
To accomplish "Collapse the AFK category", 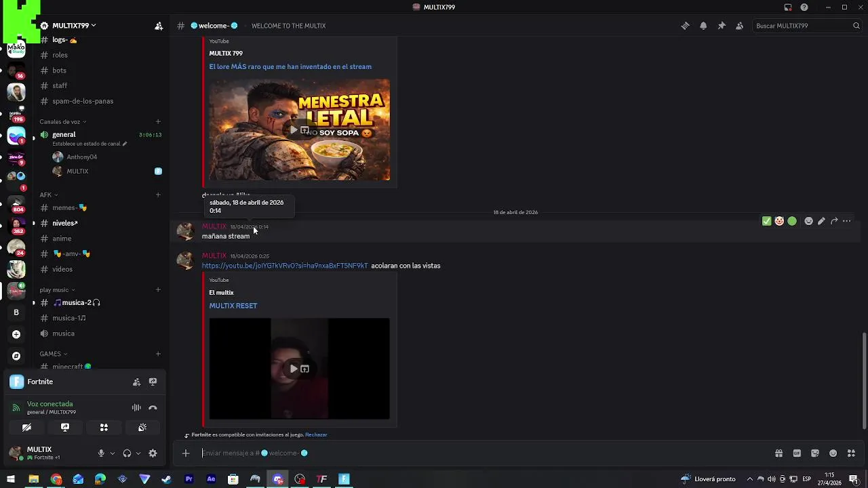I will [x=48, y=195].
